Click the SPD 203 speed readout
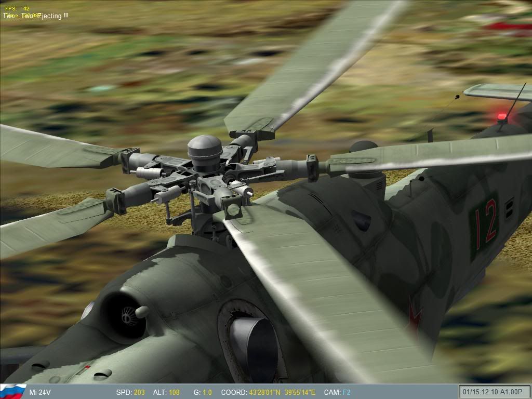The width and height of the screenshot is (532, 399). 130,393
